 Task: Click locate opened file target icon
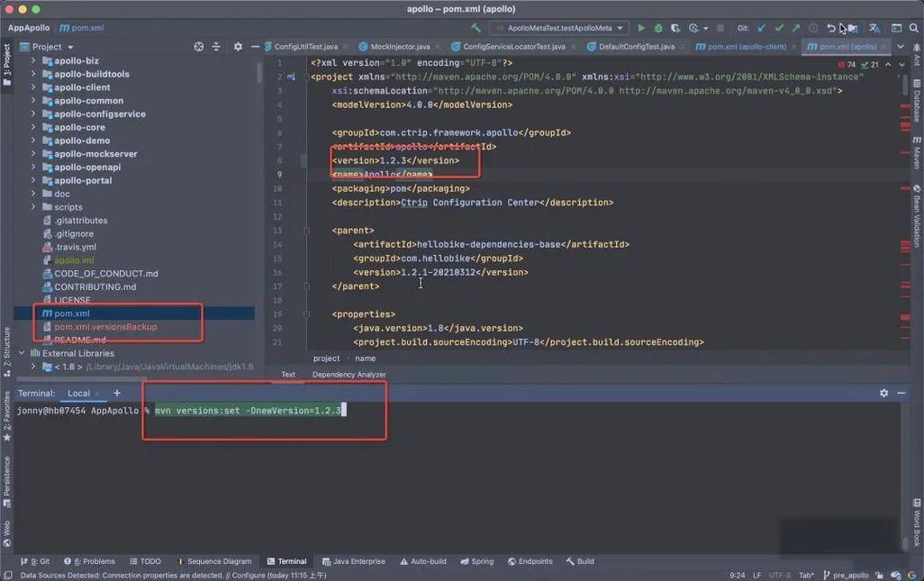coord(199,47)
